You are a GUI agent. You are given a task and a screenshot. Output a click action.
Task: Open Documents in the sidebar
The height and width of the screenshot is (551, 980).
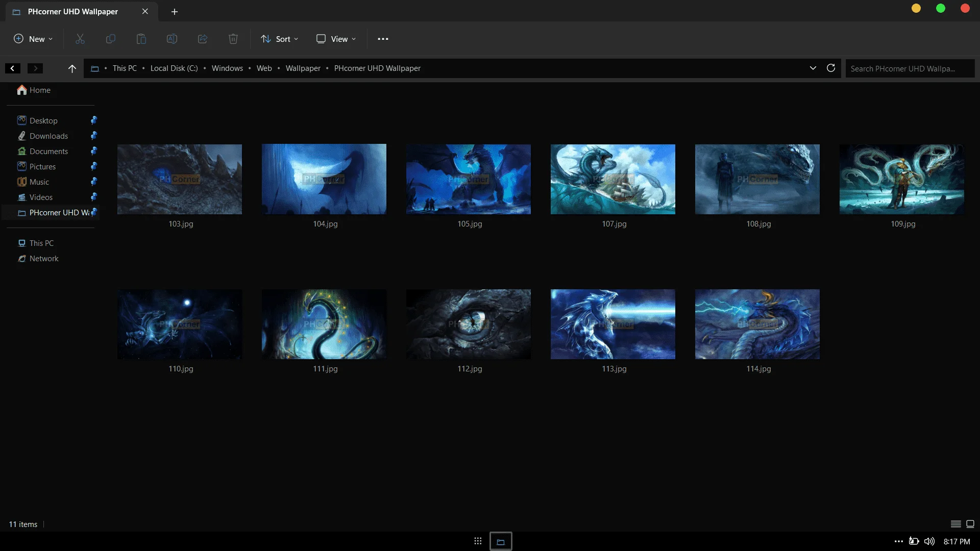42,151
